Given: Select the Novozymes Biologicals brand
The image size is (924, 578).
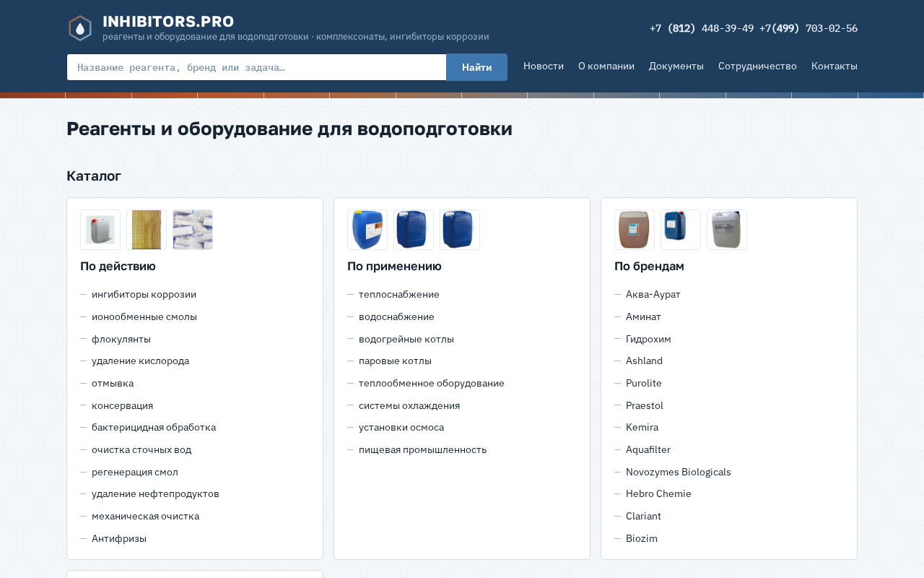Looking at the screenshot, I should (679, 472).
